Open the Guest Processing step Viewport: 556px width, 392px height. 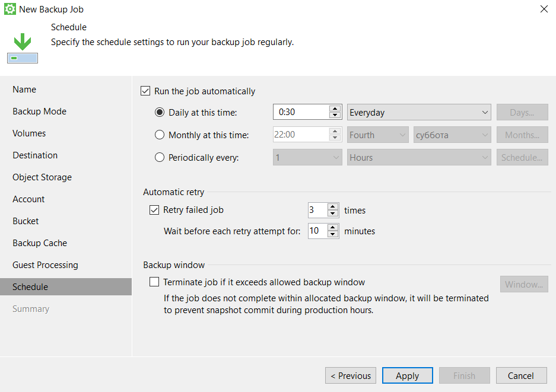45,265
